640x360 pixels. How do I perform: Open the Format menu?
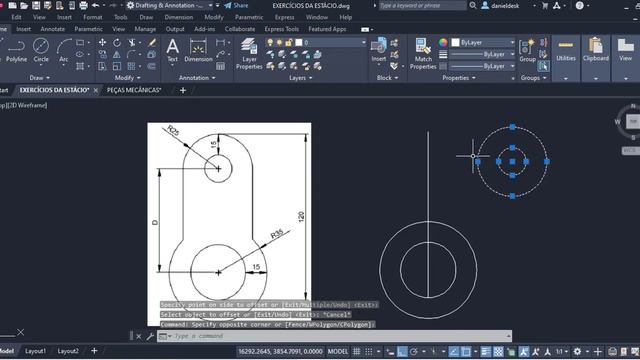93,17
